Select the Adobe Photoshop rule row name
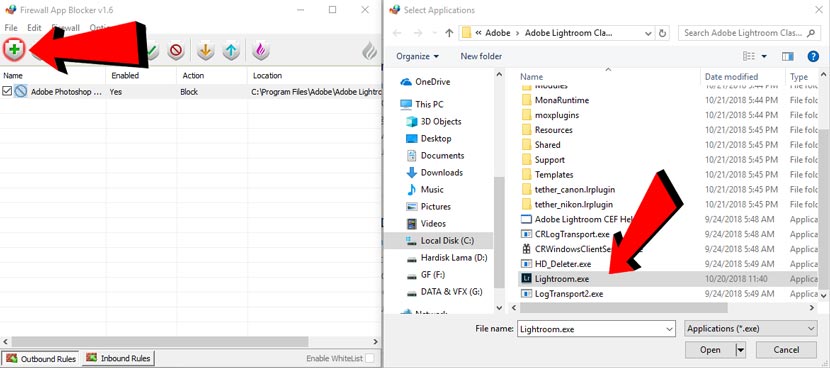This screenshot has width=830, height=368. [66, 92]
